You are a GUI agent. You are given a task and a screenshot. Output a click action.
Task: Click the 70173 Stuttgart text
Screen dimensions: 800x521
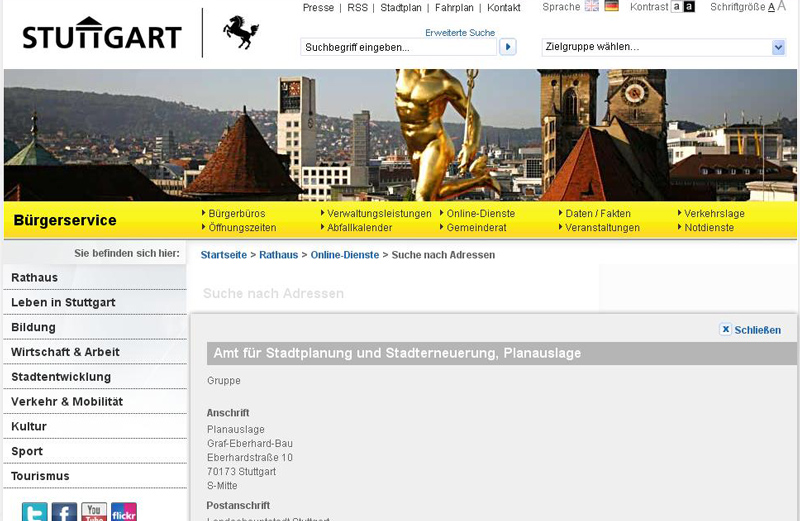pyautogui.click(x=241, y=472)
